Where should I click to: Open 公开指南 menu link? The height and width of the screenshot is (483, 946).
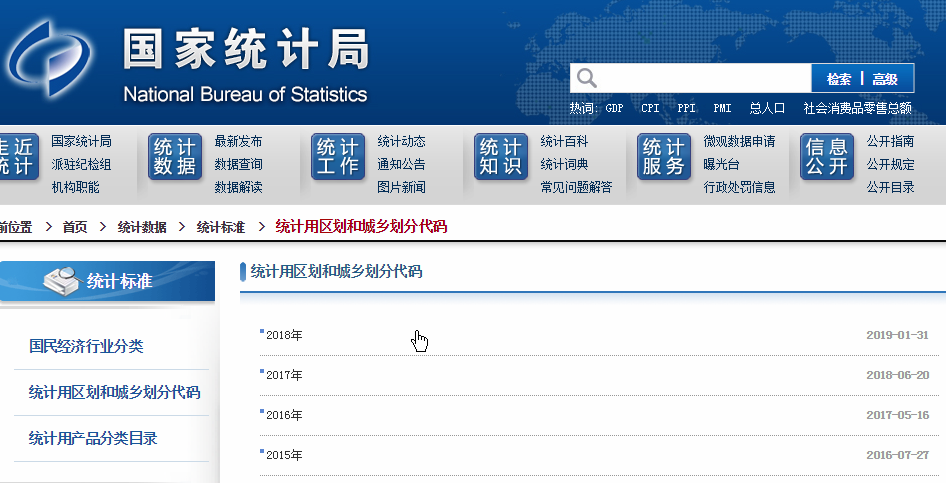890,141
